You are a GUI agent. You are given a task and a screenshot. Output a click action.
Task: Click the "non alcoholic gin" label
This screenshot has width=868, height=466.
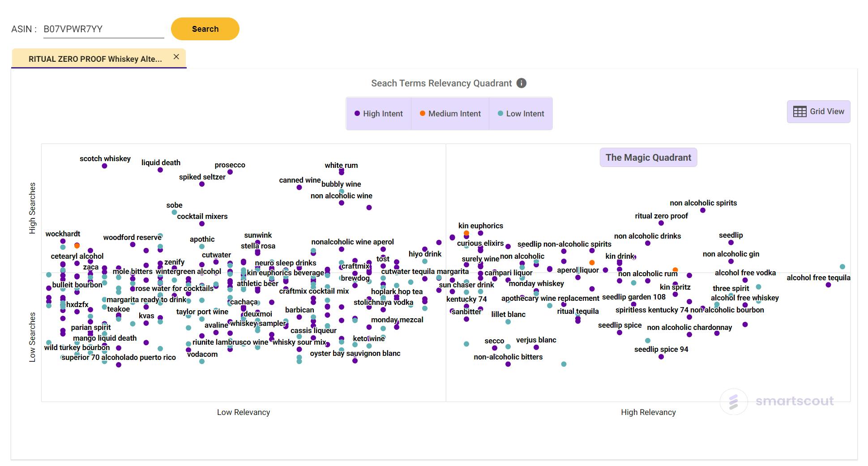click(x=731, y=254)
